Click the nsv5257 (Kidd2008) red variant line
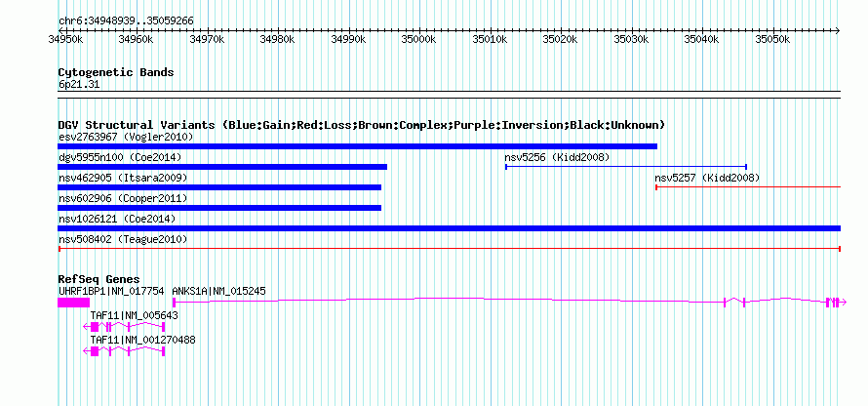This screenshot has height=406, width=868. 748,187
